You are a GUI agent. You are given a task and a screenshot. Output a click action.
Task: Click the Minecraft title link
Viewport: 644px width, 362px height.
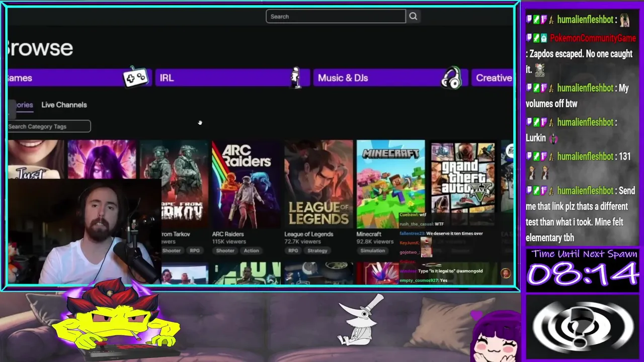click(369, 234)
